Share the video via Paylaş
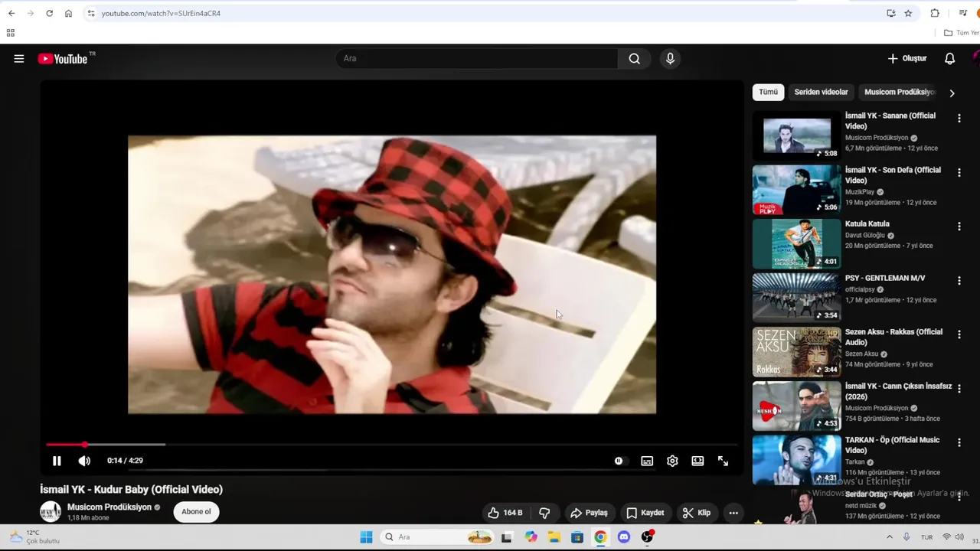Image resolution: width=980 pixels, height=551 pixels. point(589,513)
